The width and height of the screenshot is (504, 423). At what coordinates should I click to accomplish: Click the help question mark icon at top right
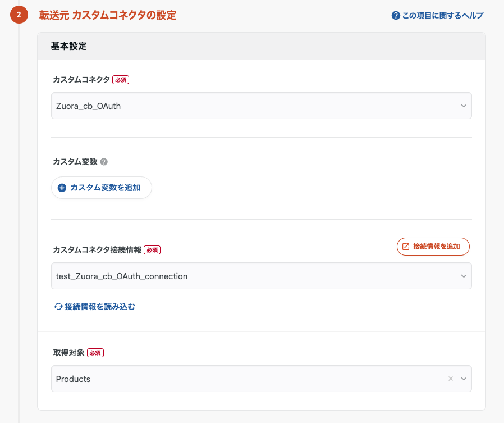396,15
